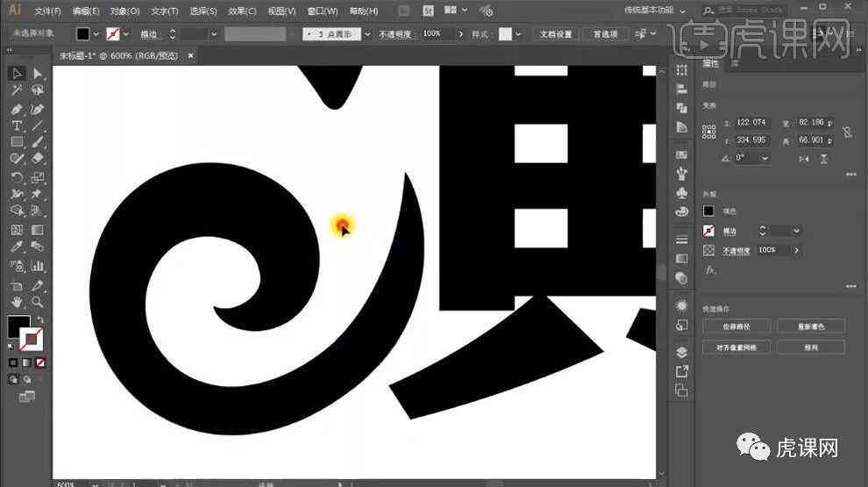Select the Curvature tool
Image resolution: width=868 pixels, height=487 pixels.
(x=37, y=109)
